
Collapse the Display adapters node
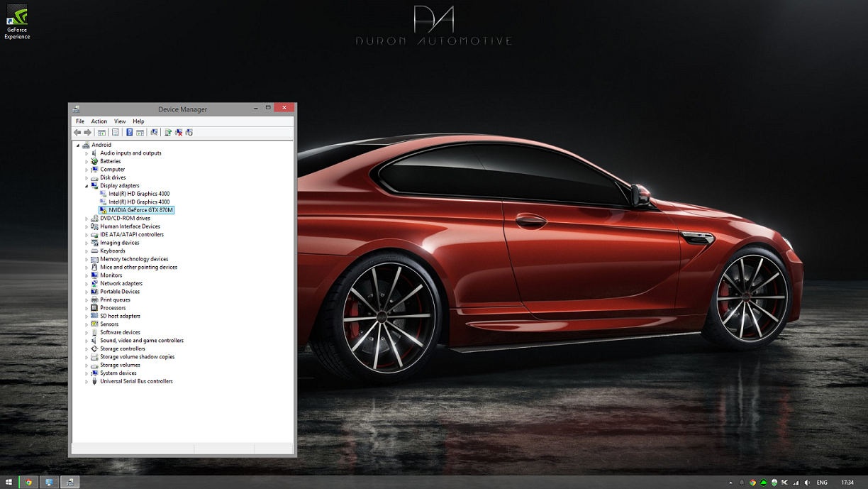(87, 186)
